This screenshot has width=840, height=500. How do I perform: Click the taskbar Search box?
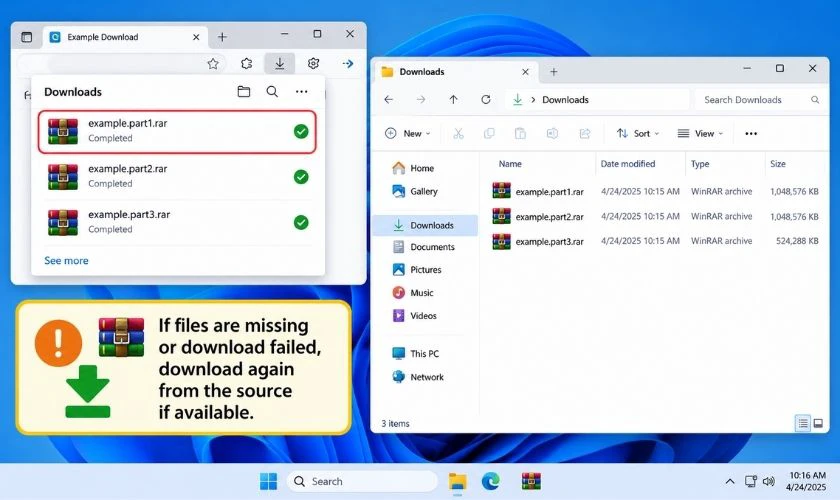pos(362,481)
